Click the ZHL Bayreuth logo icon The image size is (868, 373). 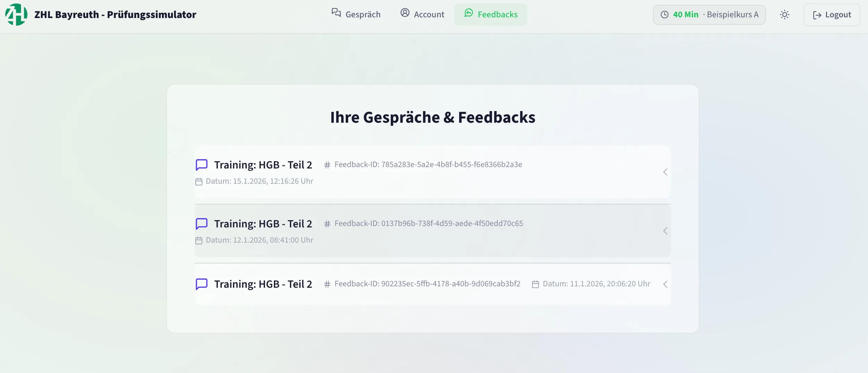point(16,15)
